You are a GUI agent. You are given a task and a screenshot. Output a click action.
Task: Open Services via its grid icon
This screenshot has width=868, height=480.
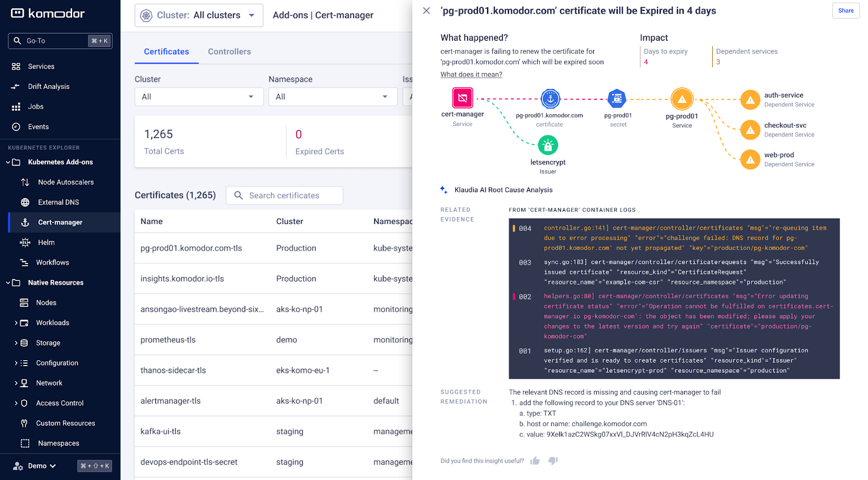click(16, 66)
